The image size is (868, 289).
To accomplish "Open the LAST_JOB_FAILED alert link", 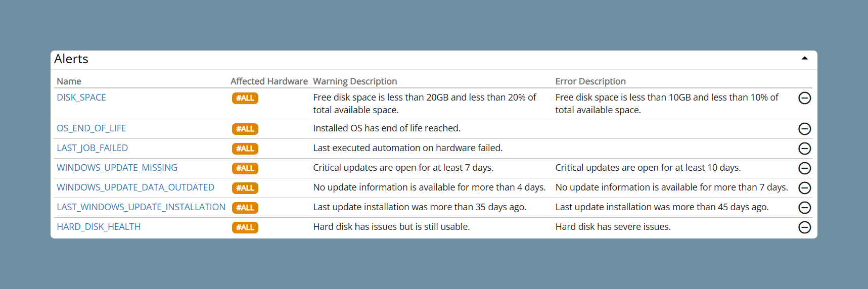I will click(x=93, y=148).
